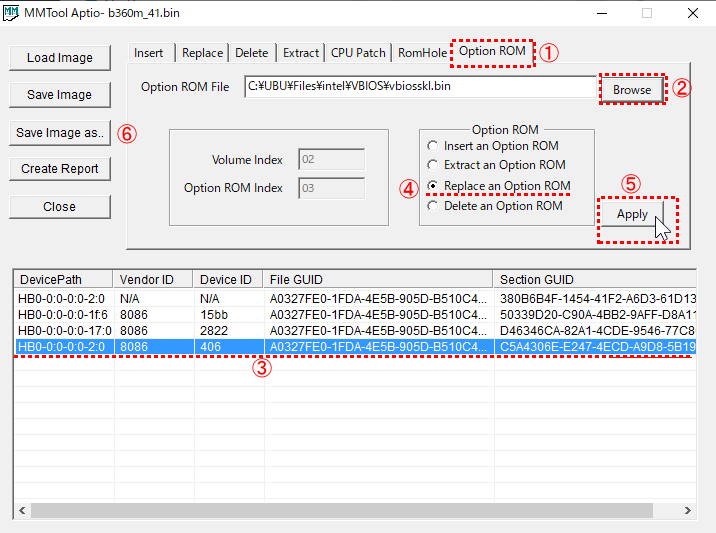Switch to the RomHole tab
716x533 pixels.
[420, 53]
